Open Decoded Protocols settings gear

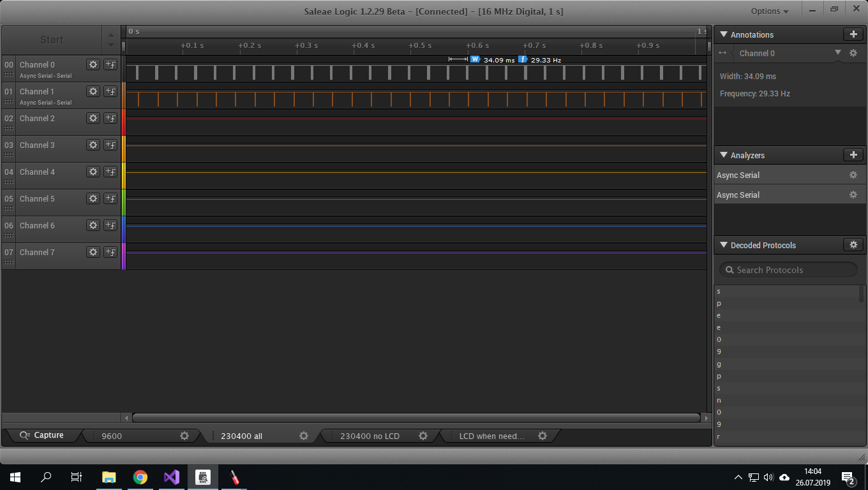pyautogui.click(x=853, y=245)
